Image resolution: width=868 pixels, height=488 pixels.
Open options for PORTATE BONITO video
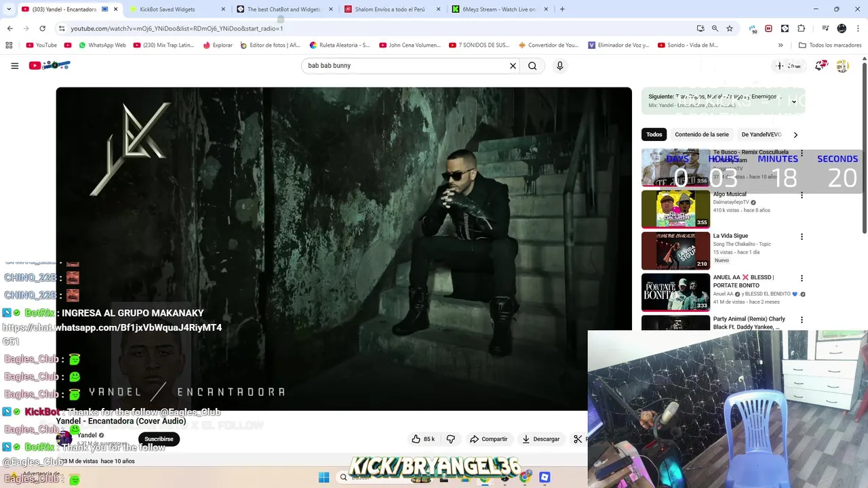[x=802, y=278]
